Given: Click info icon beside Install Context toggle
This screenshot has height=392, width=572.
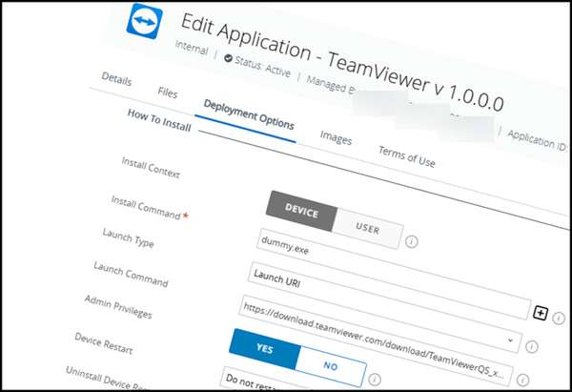Looking at the screenshot, I should point(412,241).
